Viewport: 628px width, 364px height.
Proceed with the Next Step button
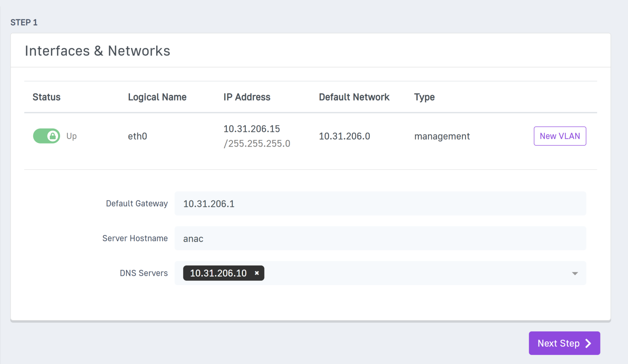pyautogui.click(x=564, y=343)
